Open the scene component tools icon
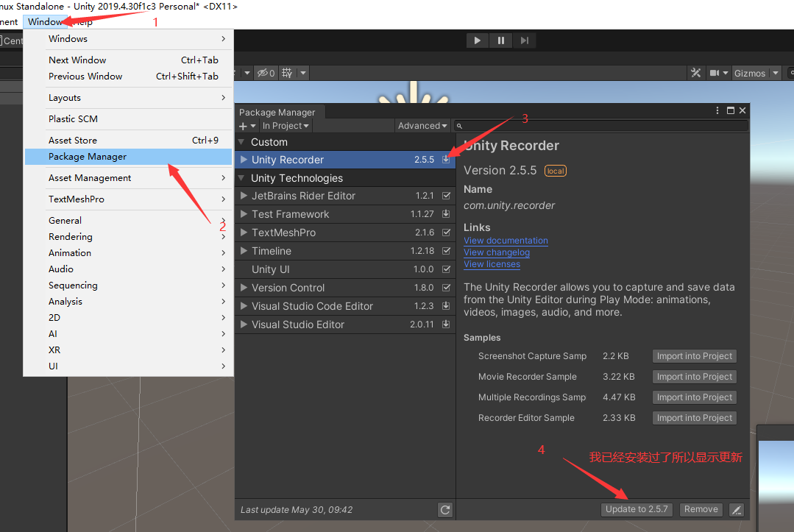Viewport: 794px width, 532px height. [695, 73]
